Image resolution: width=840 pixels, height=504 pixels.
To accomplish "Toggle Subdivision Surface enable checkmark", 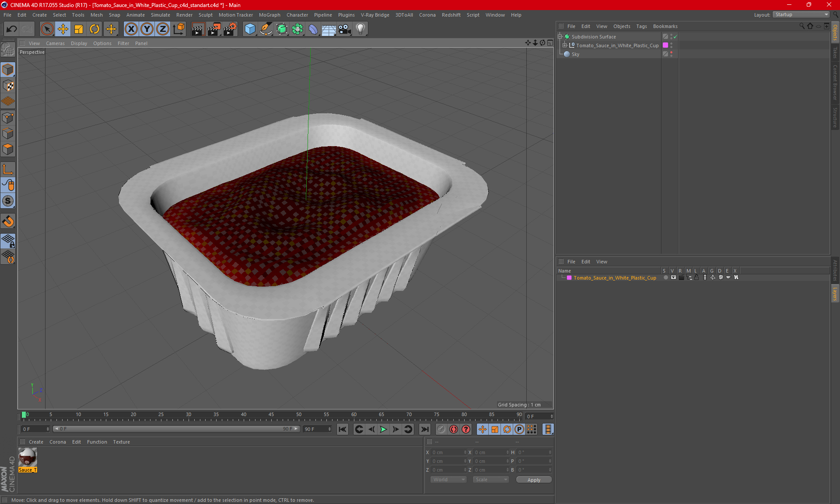I will pos(675,37).
